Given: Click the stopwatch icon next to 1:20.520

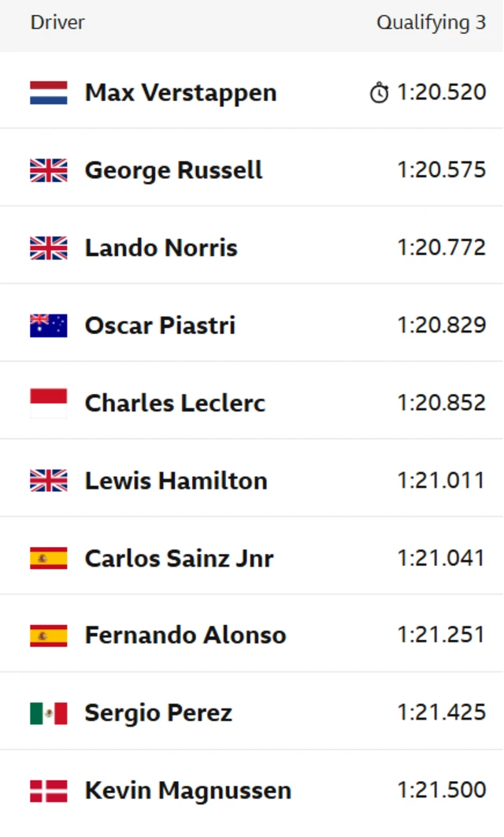Looking at the screenshot, I should coord(379,94).
